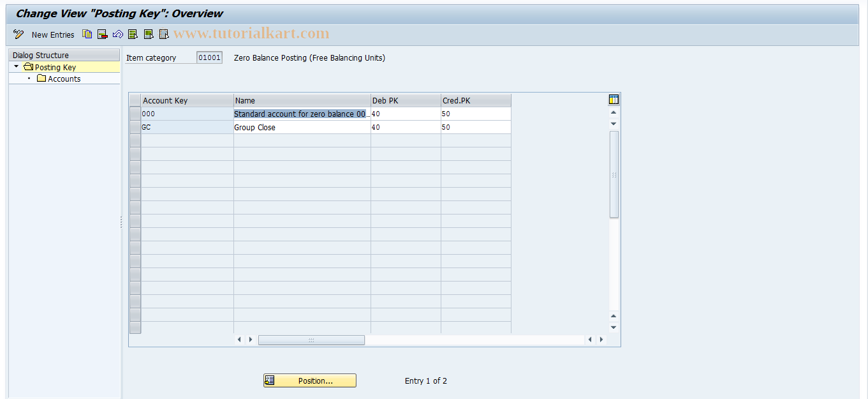The image size is (868, 399).
Task: Click Name field 'Group Close'
Action: 302,127
